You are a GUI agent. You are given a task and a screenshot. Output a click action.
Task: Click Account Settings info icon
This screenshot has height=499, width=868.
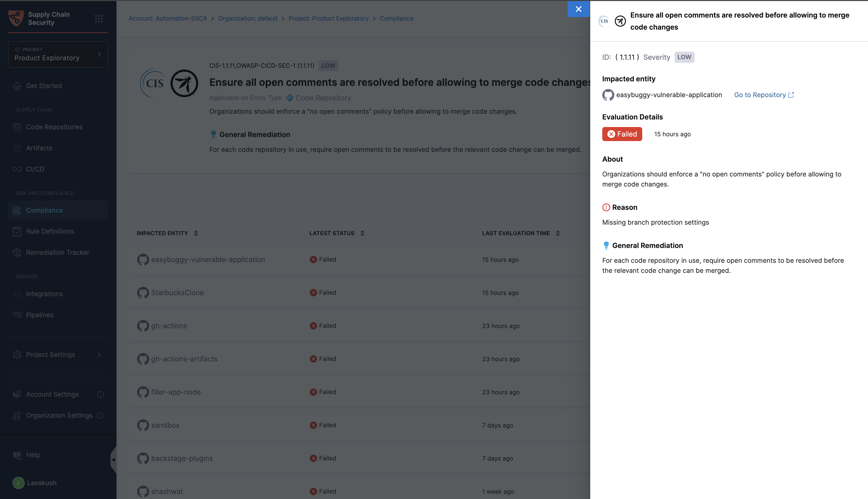tap(100, 394)
